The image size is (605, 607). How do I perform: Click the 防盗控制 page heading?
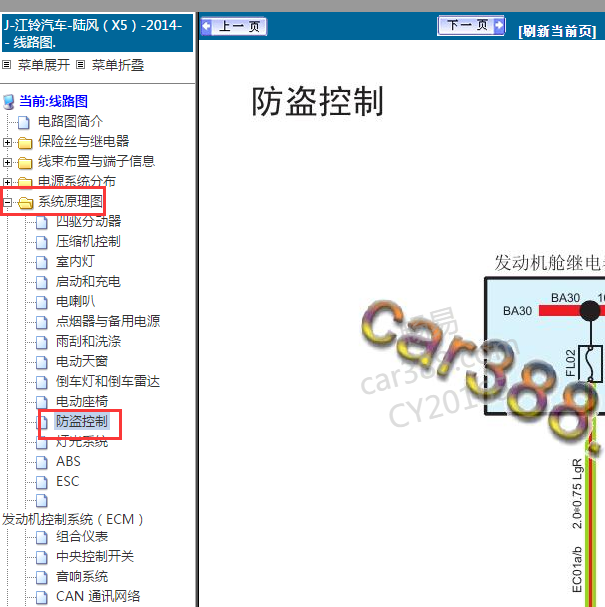318,101
